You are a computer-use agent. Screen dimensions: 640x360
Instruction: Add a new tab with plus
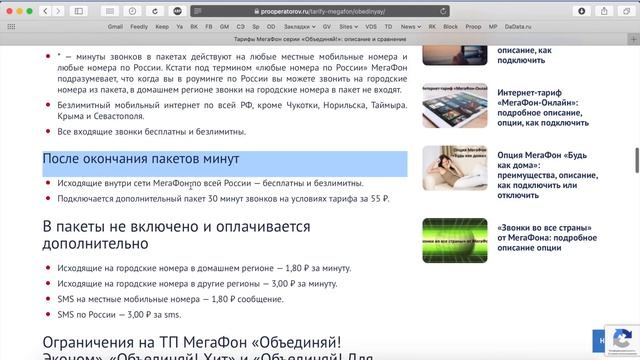[633, 39]
